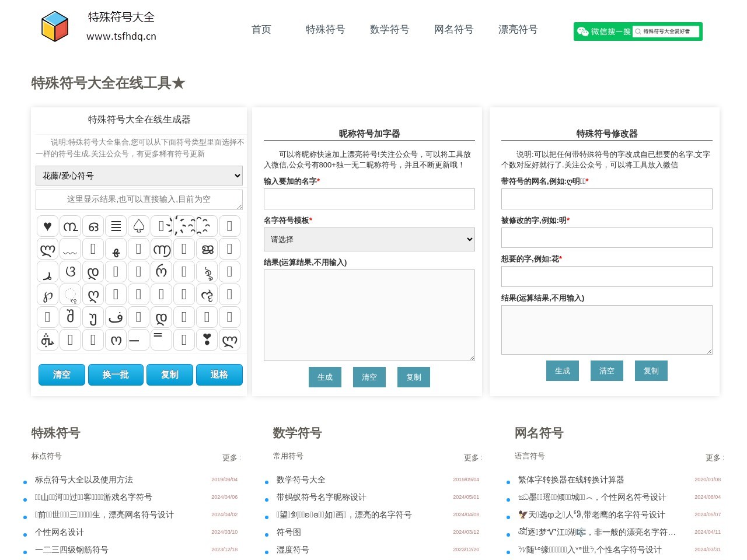Click the 换一批 button to refresh symbols
The width and height of the screenshot is (747, 560).
tap(116, 375)
